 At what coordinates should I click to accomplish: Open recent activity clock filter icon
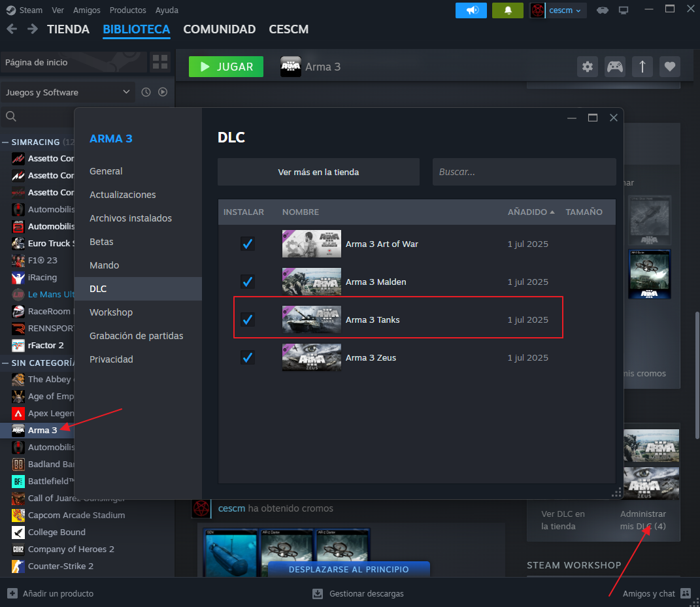(146, 92)
